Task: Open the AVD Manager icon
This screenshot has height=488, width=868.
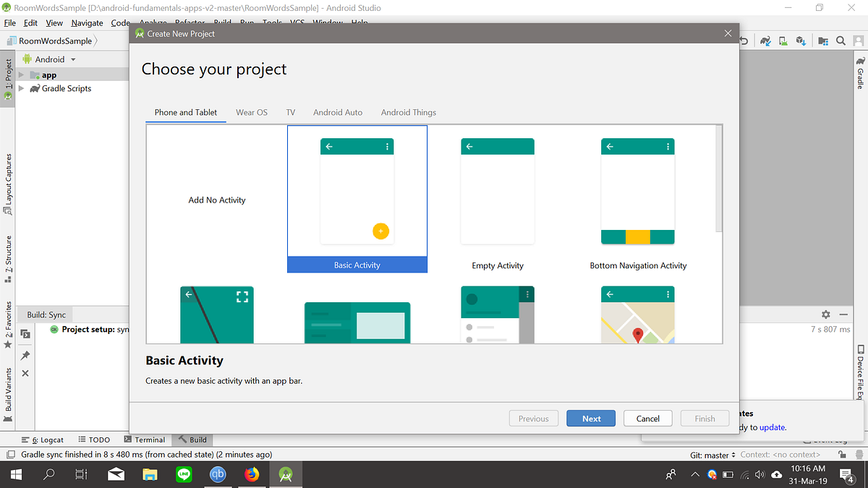Action: tap(783, 40)
